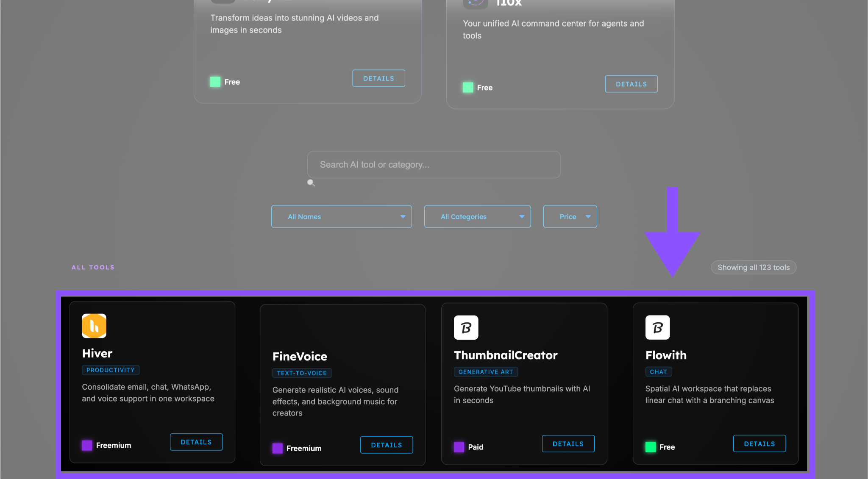This screenshot has height=479, width=868.
Task: Expand the All Categories dropdown
Action: coord(477,216)
